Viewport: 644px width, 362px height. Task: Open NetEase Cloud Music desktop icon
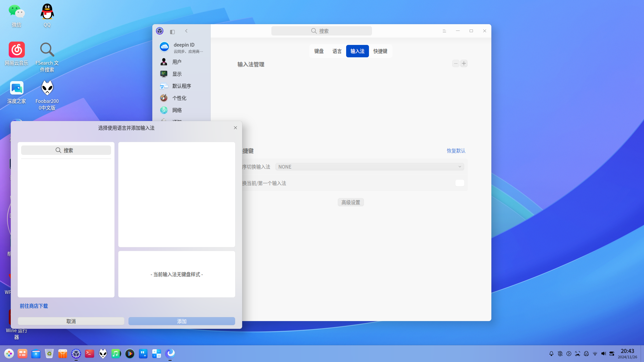click(x=16, y=54)
